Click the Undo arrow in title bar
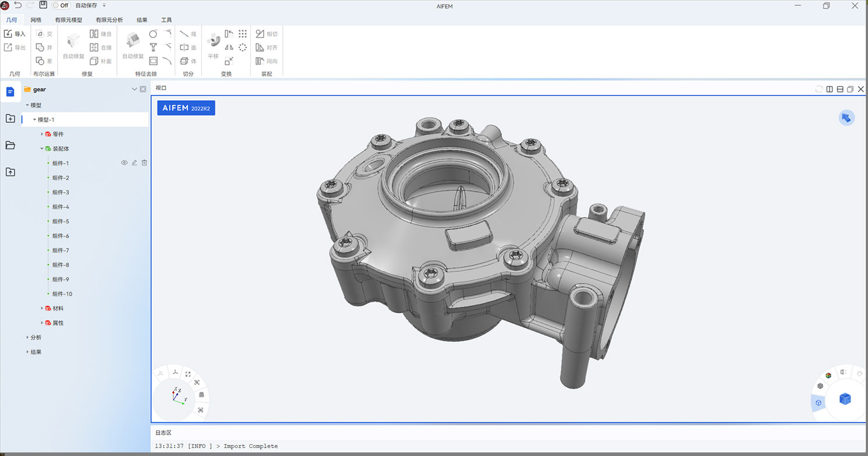The height and width of the screenshot is (456, 868). click(x=18, y=5)
